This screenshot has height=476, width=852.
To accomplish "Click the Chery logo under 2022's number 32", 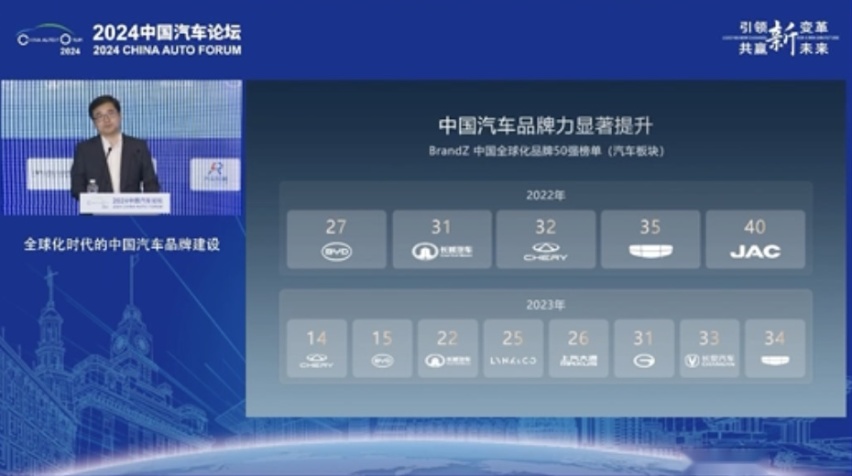I will (x=545, y=252).
